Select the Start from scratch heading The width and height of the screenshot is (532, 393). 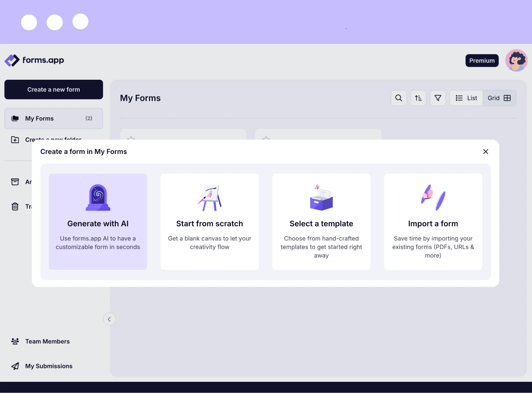(210, 224)
